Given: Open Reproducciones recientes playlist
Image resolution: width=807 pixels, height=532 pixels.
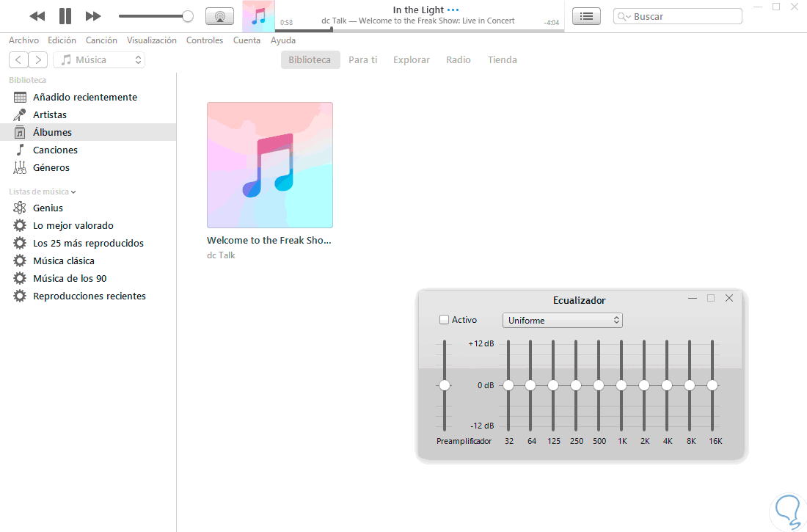Looking at the screenshot, I should click(88, 296).
